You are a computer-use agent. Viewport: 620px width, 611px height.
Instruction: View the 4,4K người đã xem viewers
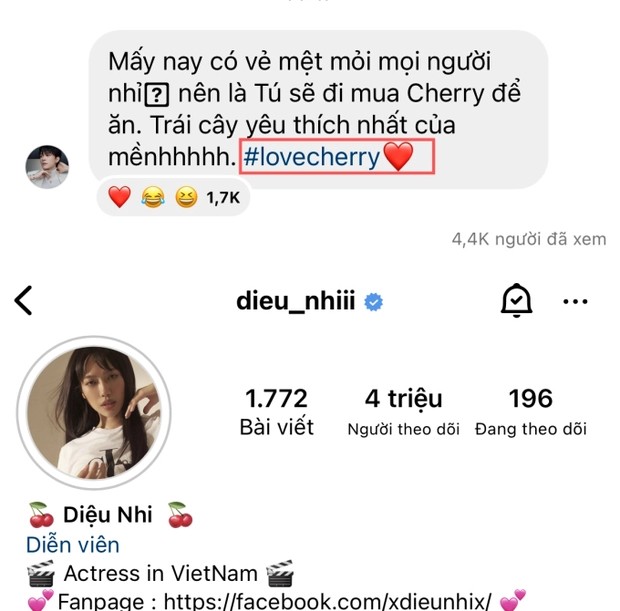tap(529, 239)
